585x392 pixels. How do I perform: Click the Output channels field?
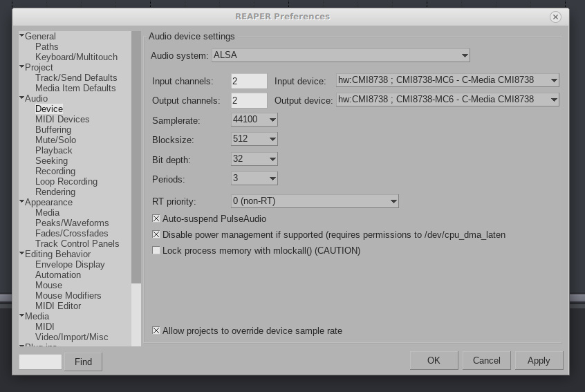pos(249,100)
